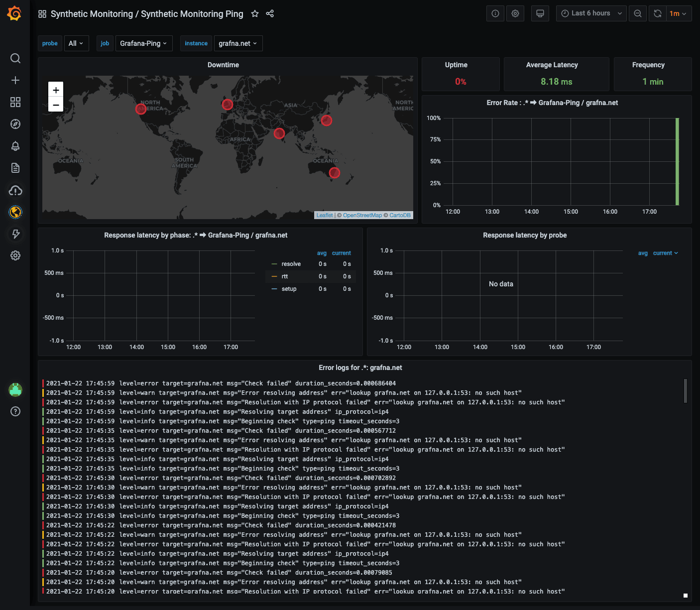The image size is (700, 610).
Task: Open the Last 6 hours time picker
Action: coord(591,13)
